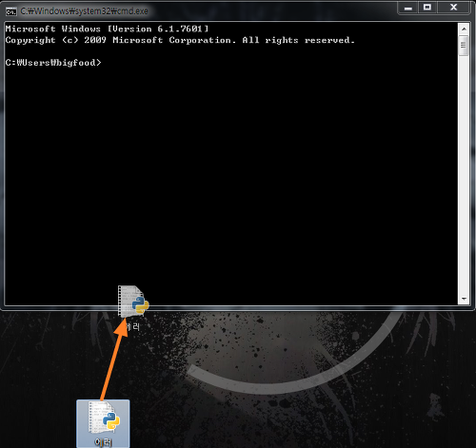The width and height of the screenshot is (476, 448).
Task: Click the scroll down arrow in cmd
Action: tap(464, 299)
